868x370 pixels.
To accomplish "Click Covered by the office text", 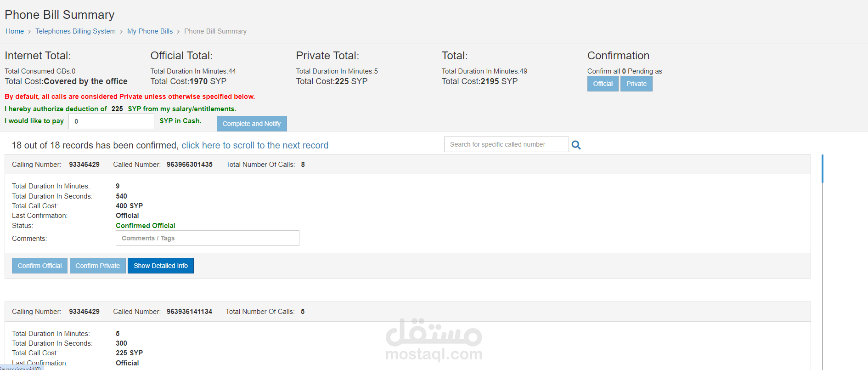I will coord(85,81).
